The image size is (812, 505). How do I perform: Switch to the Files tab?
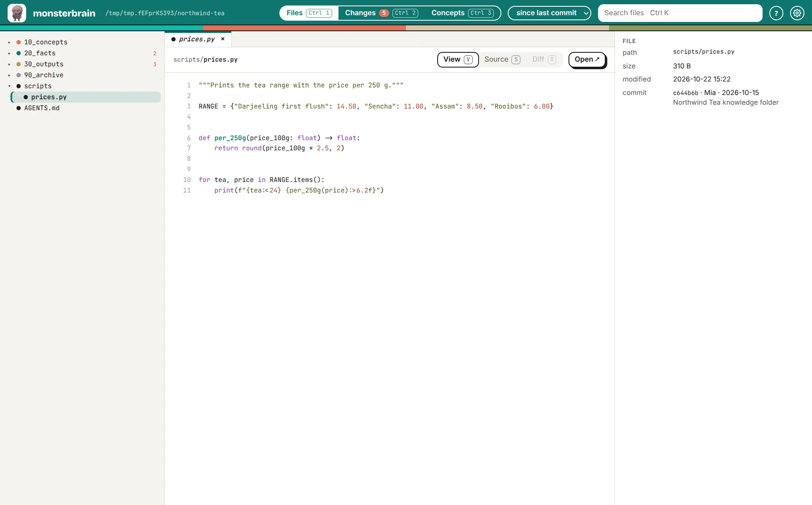[309, 13]
